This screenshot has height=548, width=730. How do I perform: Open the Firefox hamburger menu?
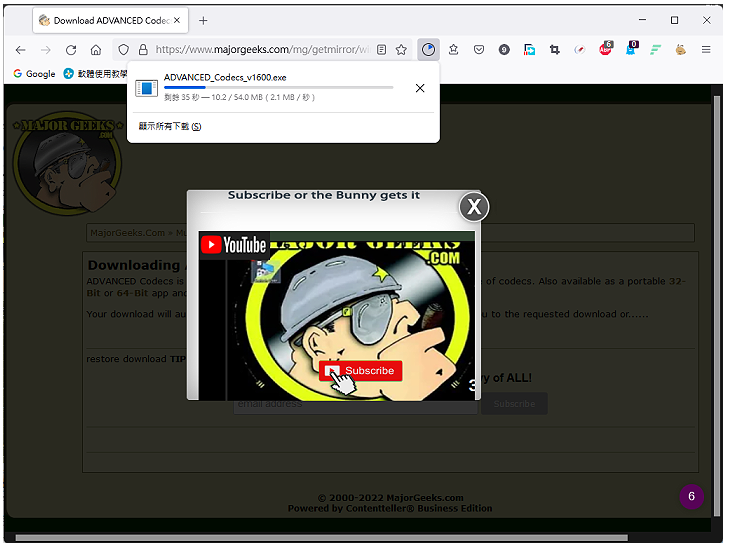click(x=706, y=49)
